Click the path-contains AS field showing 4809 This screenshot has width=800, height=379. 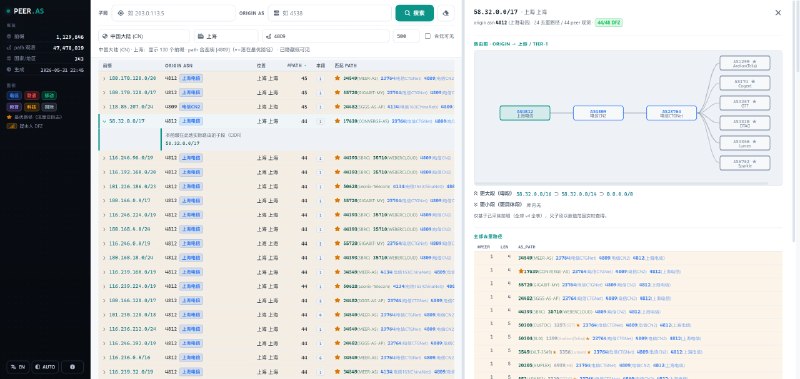click(x=326, y=36)
